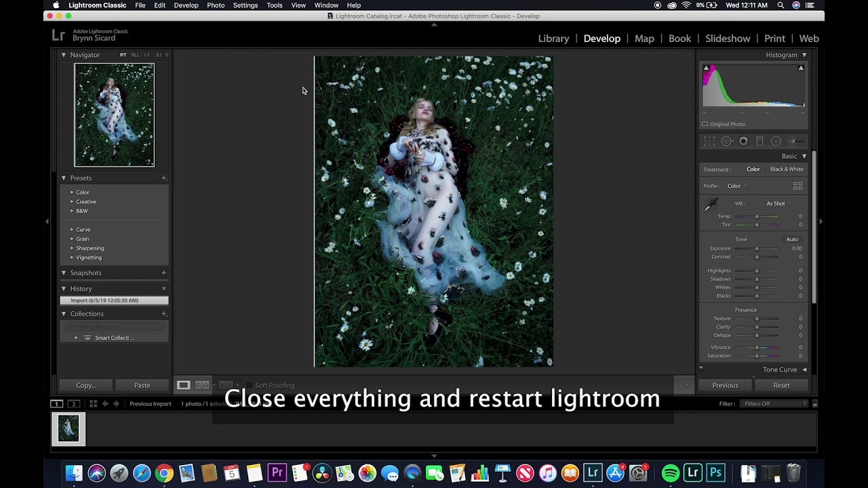Switch to Grid view in filmstrip bar

click(x=93, y=404)
